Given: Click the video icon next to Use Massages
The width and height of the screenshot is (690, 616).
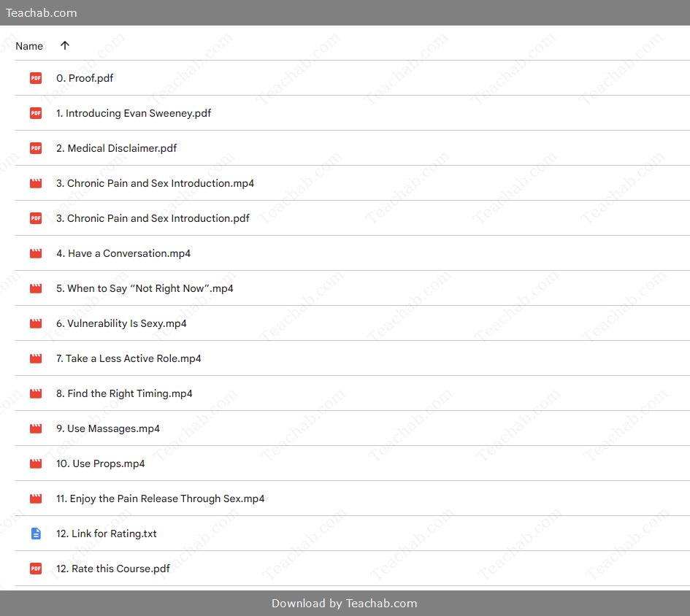Looking at the screenshot, I should 36,428.
